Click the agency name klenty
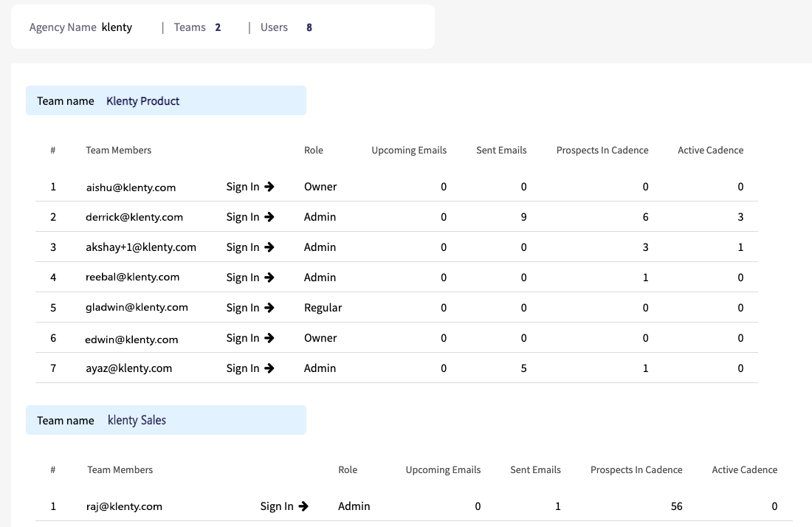812x527 pixels. pyautogui.click(x=117, y=27)
